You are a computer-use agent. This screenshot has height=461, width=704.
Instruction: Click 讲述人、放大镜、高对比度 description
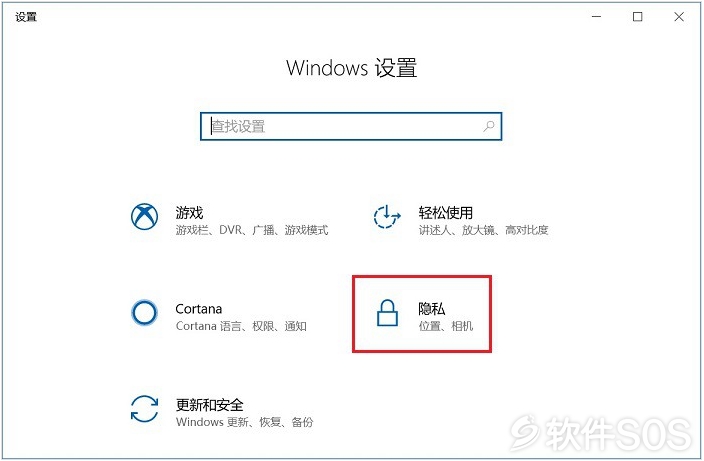tap(483, 230)
